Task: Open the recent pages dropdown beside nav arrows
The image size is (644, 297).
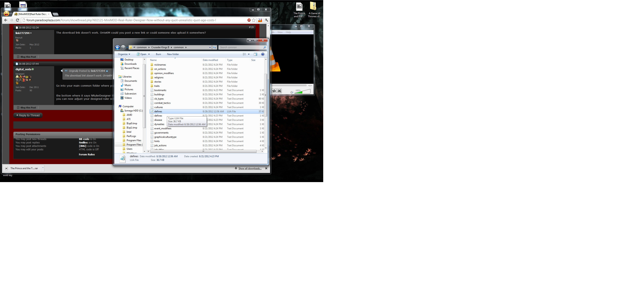Action: coord(127,47)
